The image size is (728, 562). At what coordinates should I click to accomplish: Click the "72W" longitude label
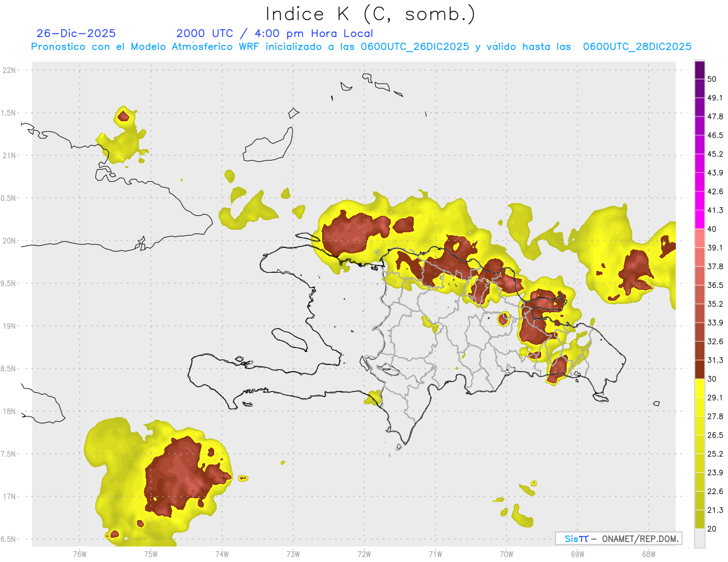point(364,554)
